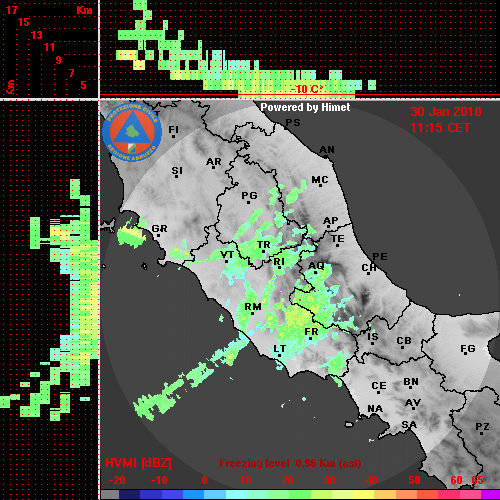The width and height of the screenshot is (500, 500).
Task: Select the PS city label
Action: (293, 123)
